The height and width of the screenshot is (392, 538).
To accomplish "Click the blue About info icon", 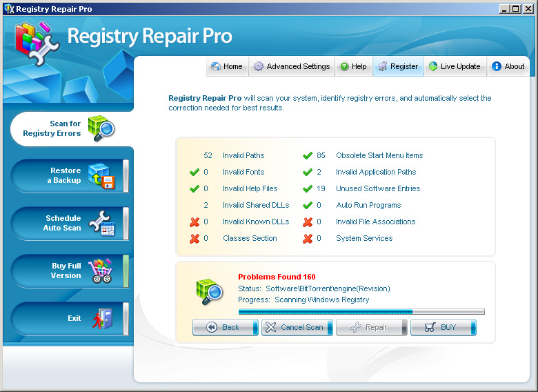I will (497, 66).
